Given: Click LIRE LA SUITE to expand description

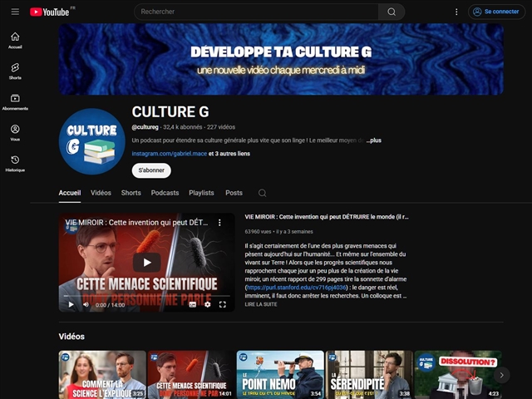Looking at the screenshot, I should 261,304.
